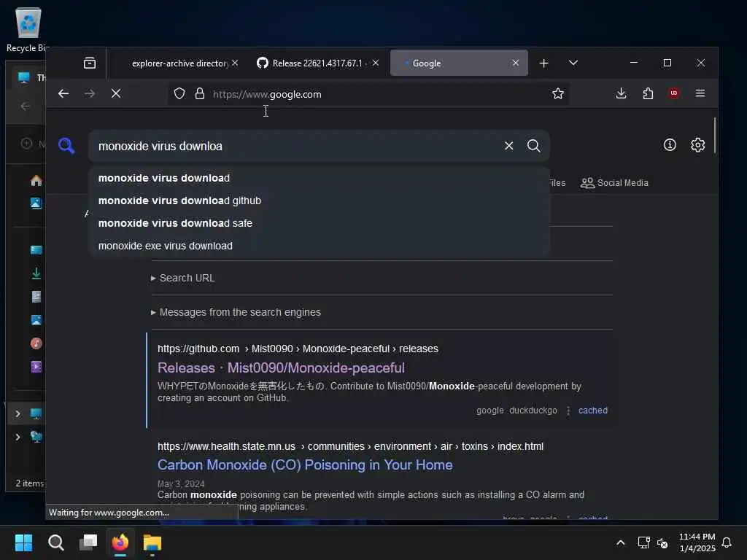Open Carbon Monoxide (CO) Poisoning result

pos(305,465)
